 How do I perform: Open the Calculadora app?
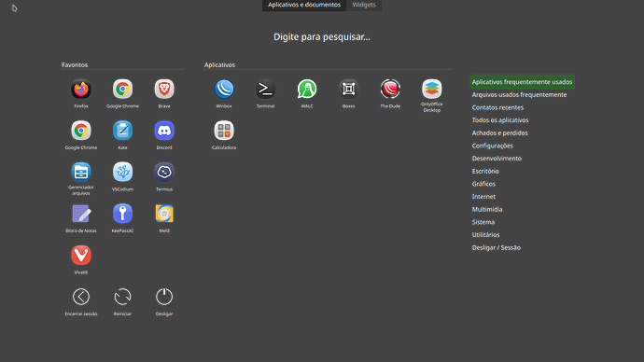coord(224,131)
